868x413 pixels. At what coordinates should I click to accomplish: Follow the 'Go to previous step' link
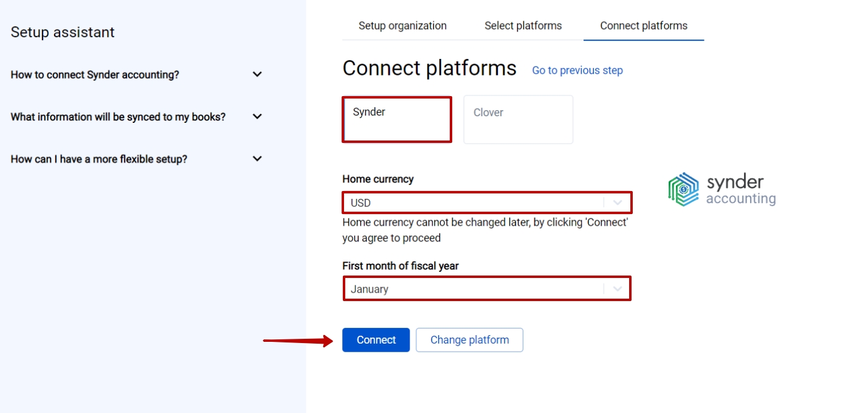577,71
